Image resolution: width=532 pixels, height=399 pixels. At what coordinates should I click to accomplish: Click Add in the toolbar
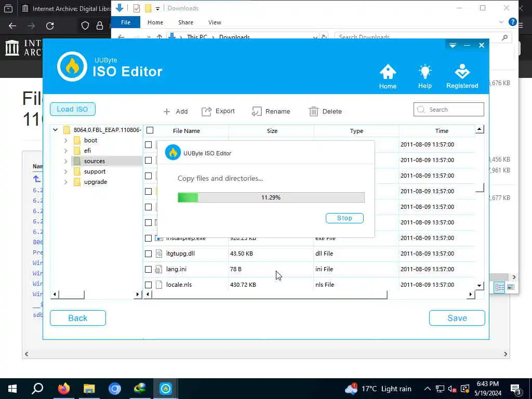[x=176, y=111]
